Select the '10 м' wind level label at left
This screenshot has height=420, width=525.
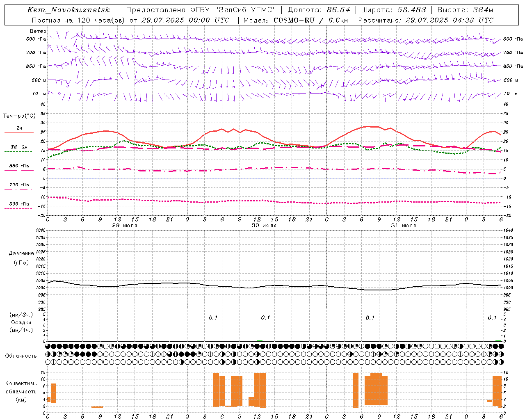click(x=39, y=94)
